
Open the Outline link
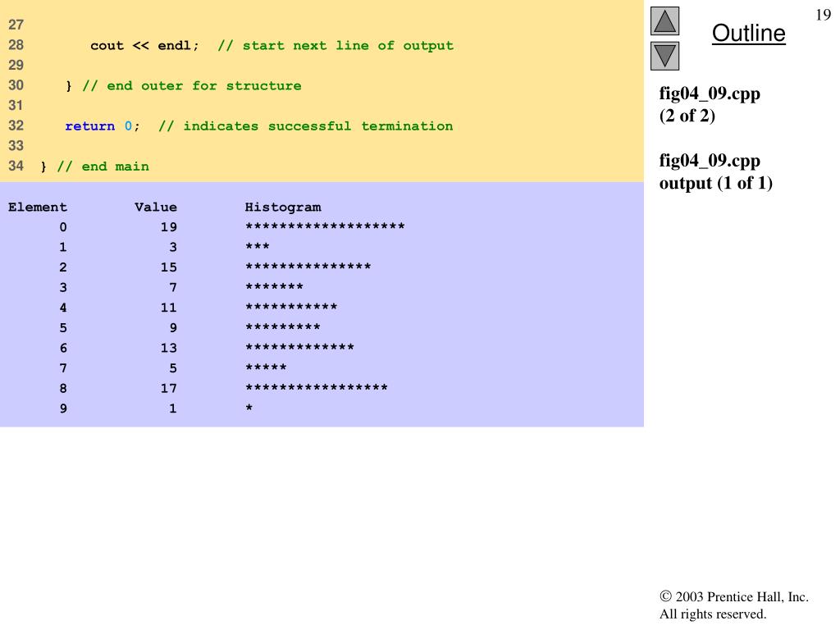coord(748,34)
